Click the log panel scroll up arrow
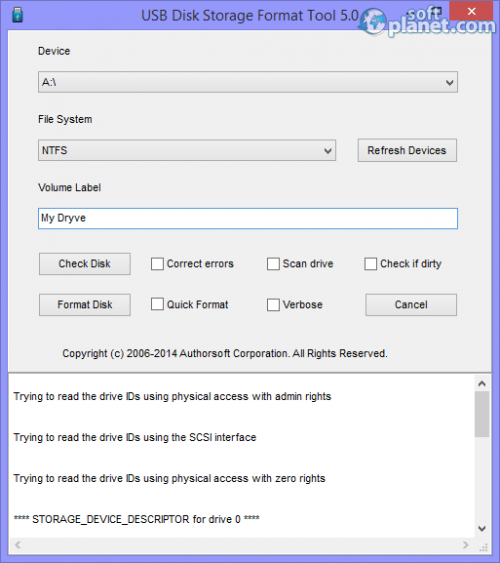 tap(482, 383)
